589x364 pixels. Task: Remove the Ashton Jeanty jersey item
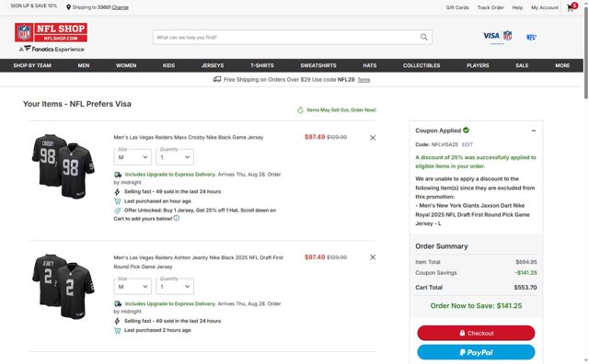click(372, 257)
